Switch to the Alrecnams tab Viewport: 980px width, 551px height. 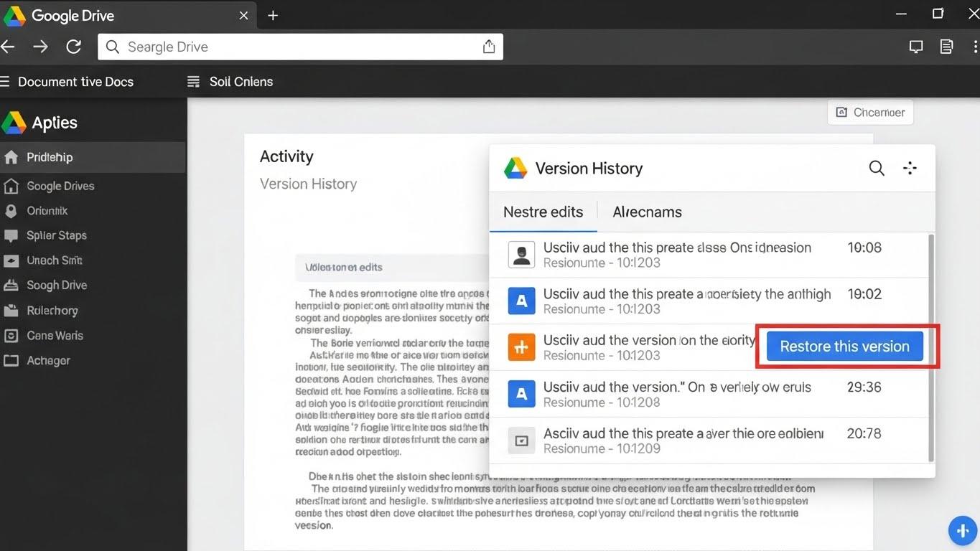[646, 212]
